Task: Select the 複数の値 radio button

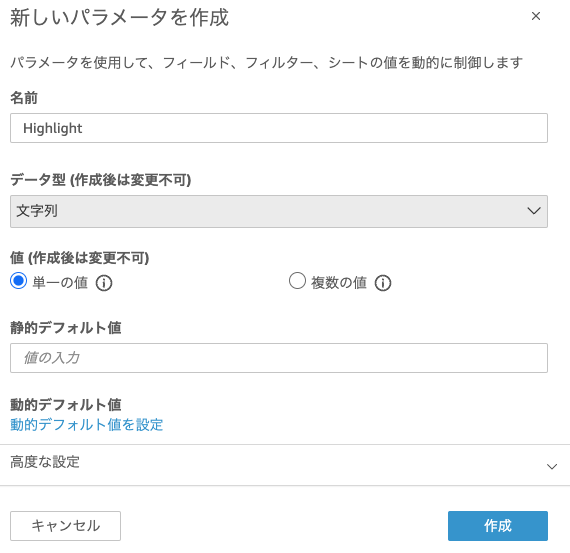Action: [x=297, y=281]
